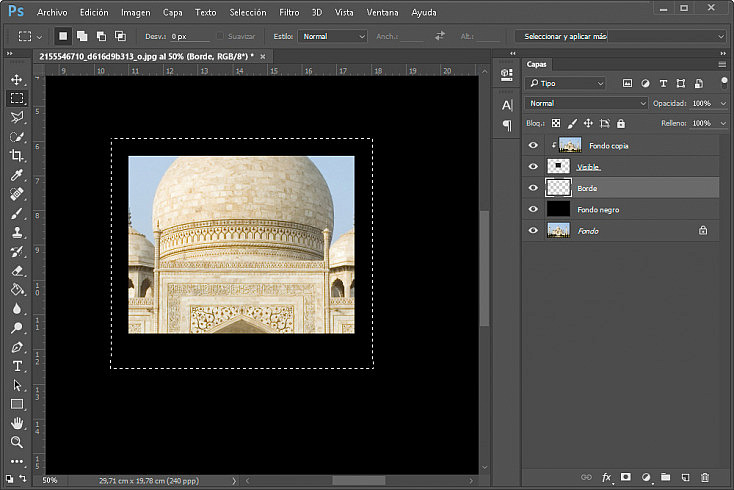Open the Relleno slider dropdown arrow
Viewport: 734px width, 490px height.
pyautogui.click(x=723, y=123)
